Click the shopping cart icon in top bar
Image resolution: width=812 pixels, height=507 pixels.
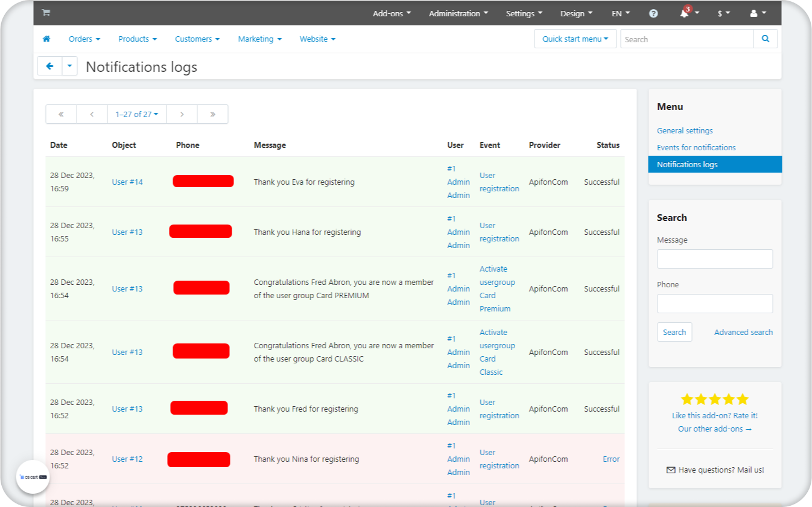point(46,13)
